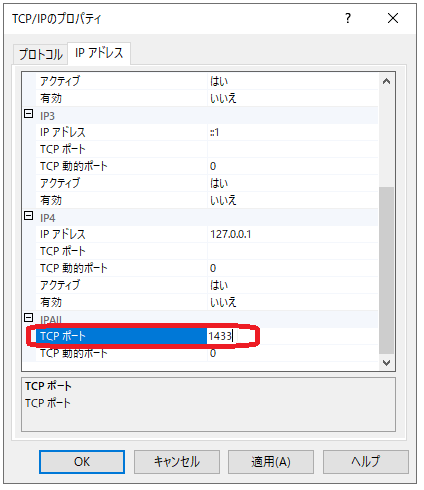
Task: Collapse the IP4 section
Action: pyautogui.click(x=29, y=216)
